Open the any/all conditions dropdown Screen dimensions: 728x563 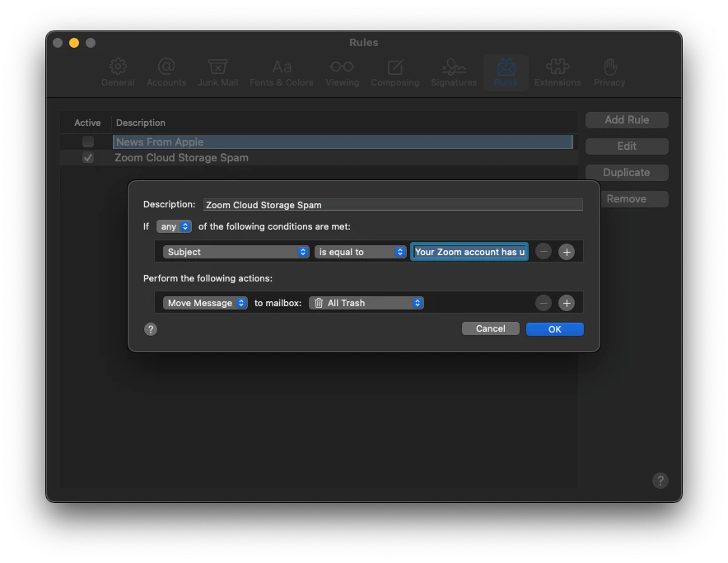coord(174,226)
